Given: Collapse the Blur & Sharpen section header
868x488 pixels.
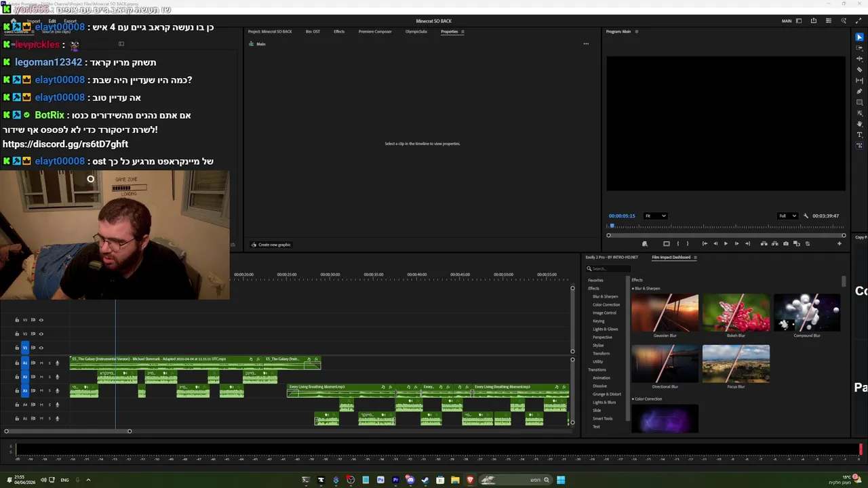Looking at the screenshot, I should click(646, 289).
